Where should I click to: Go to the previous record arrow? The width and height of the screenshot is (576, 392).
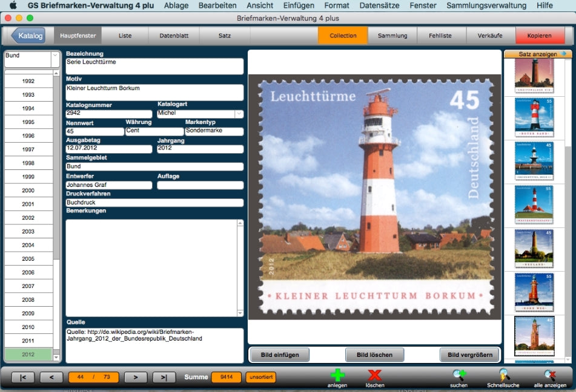coord(51,377)
